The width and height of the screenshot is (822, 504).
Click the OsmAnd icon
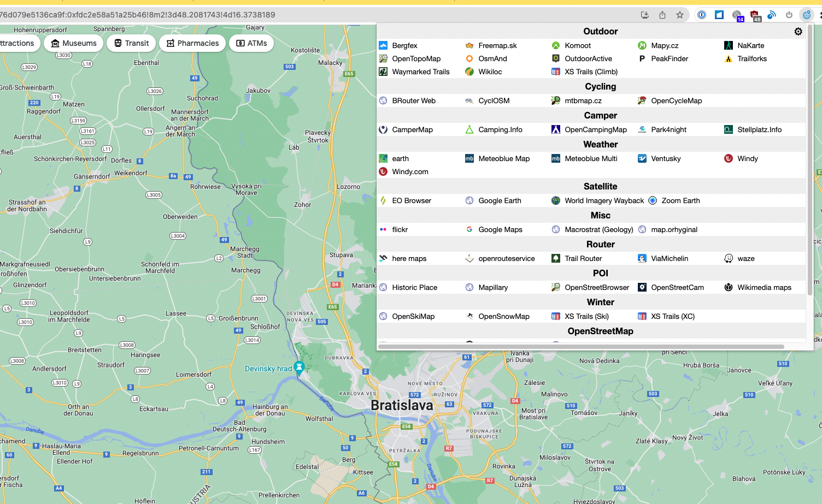point(469,58)
